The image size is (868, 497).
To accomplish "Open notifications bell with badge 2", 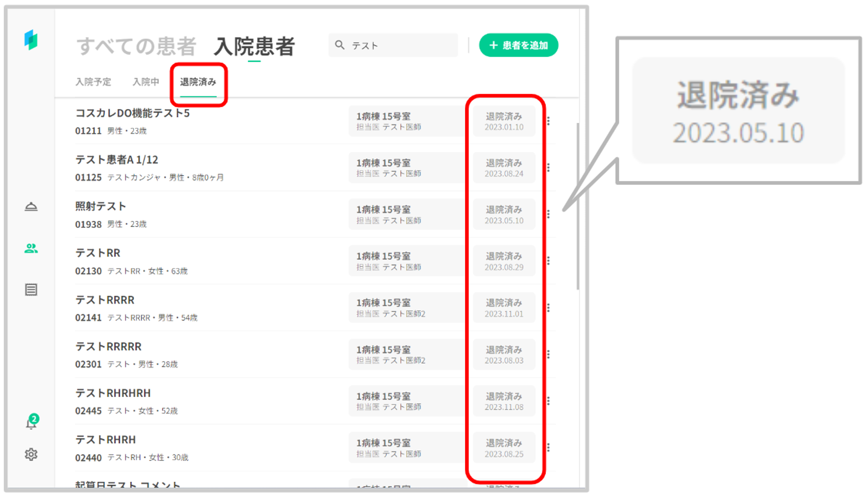I will [x=31, y=422].
